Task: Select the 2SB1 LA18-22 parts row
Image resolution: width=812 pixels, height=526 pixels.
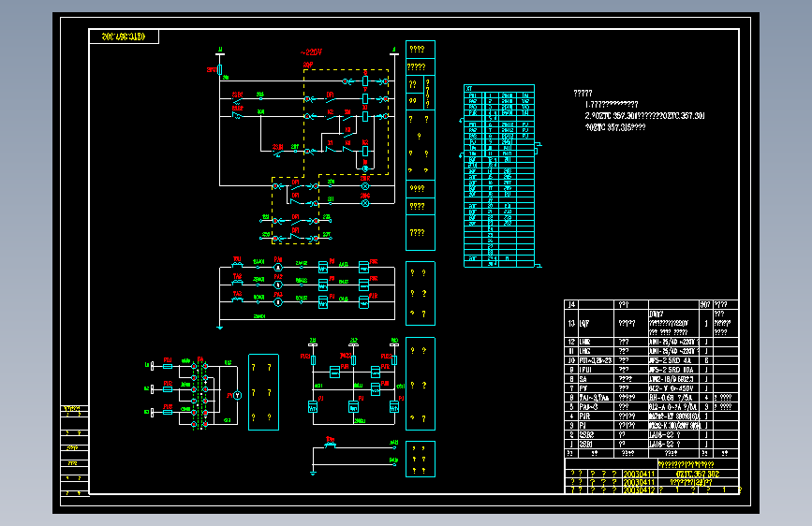Action: click(651, 445)
